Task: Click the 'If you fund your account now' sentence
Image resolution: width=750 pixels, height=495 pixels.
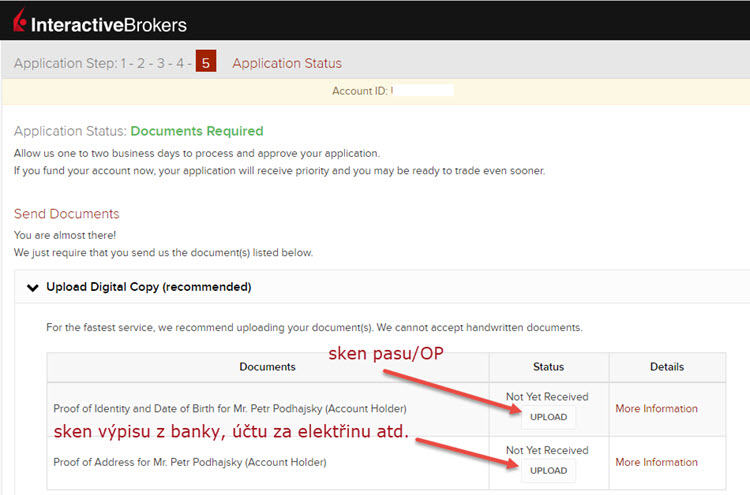Action: pyautogui.click(x=279, y=171)
